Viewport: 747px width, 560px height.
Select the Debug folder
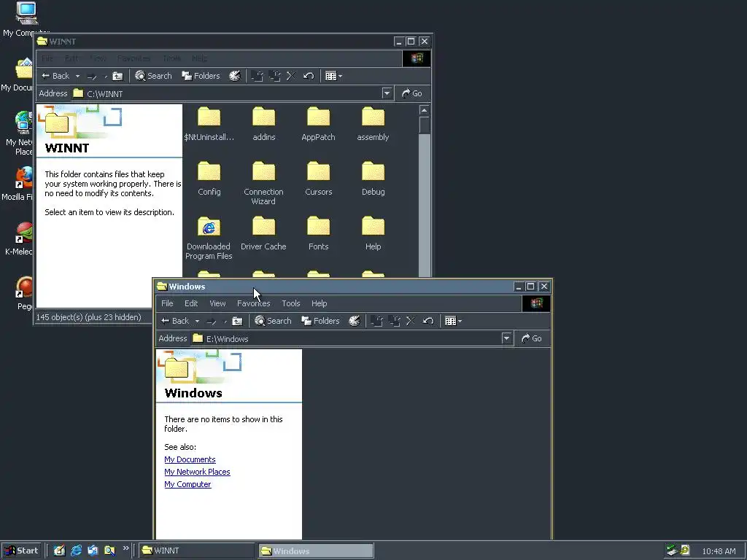[x=373, y=179]
